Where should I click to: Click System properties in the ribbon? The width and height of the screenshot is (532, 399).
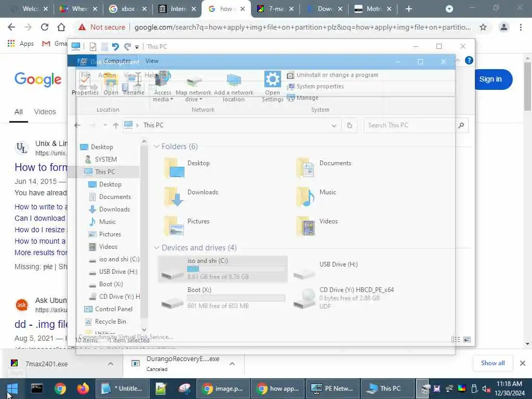click(x=315, y=87)
